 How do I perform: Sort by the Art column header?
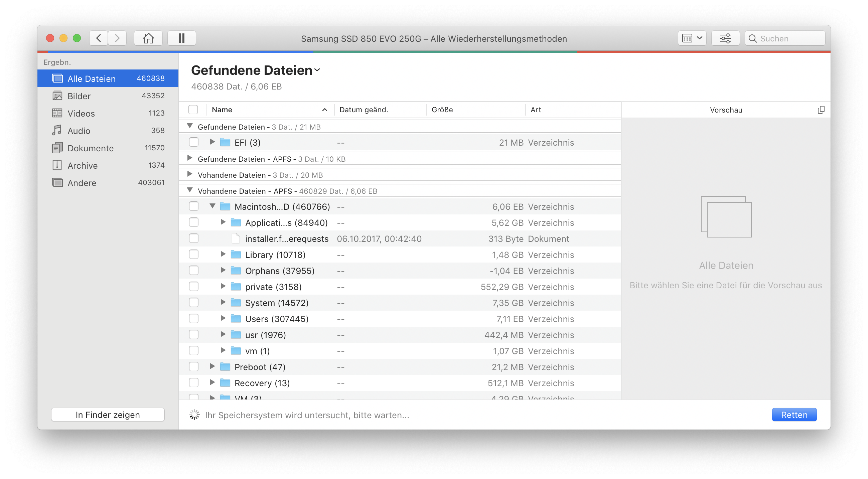573,110
